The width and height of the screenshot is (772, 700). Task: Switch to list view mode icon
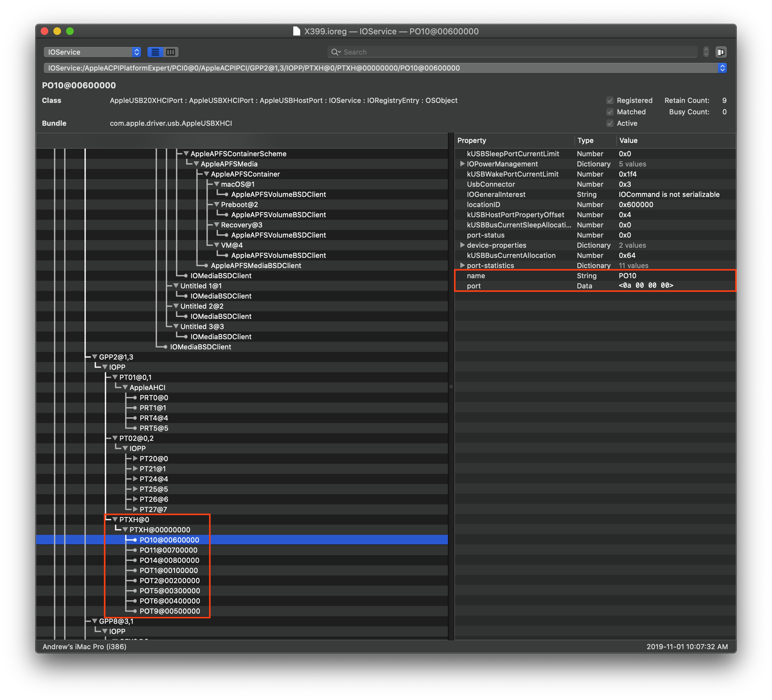pos(155,52)
